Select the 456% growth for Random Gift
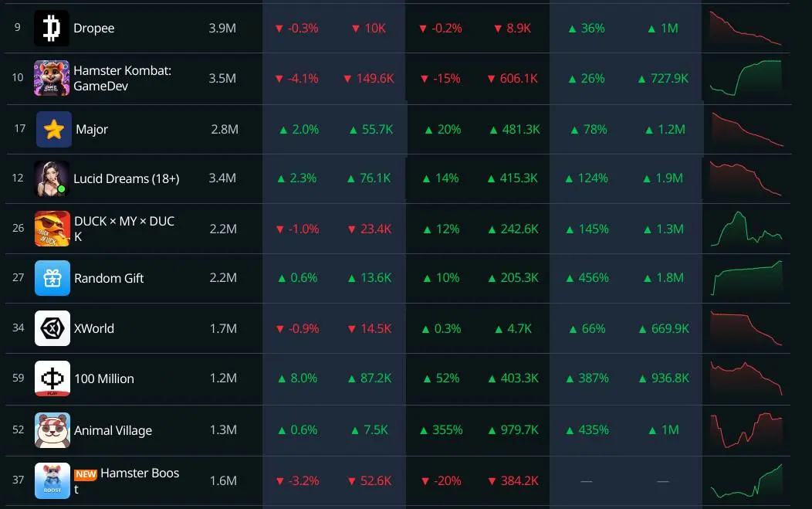This screenshot has width=812, height=509. click(x=587, y=278)
